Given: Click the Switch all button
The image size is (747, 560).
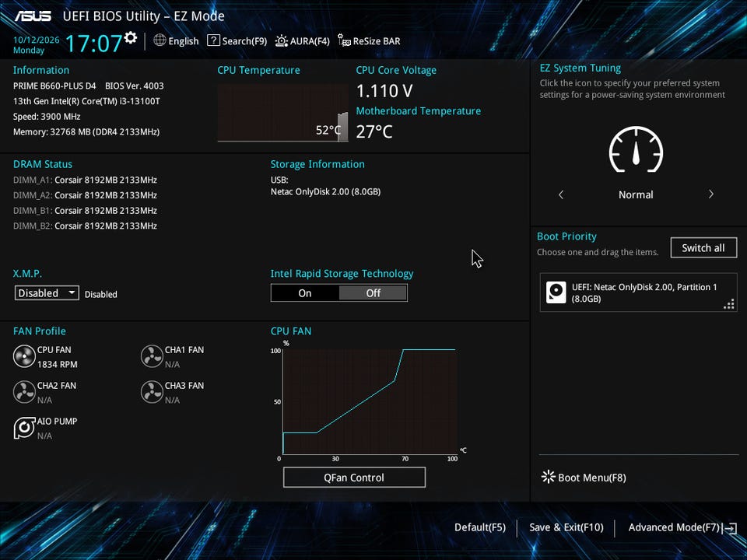Looking at the screenshot, I should tap(703, 247).
